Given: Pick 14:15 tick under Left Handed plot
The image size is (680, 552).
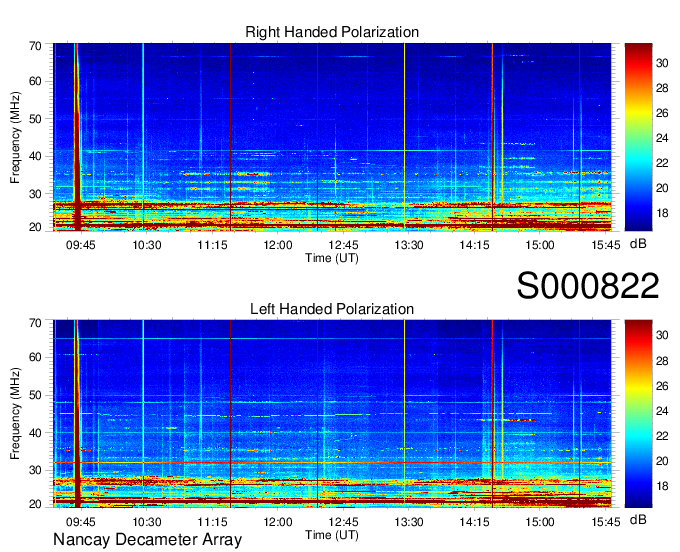Looking at the screenshot, I should [474, 522].
